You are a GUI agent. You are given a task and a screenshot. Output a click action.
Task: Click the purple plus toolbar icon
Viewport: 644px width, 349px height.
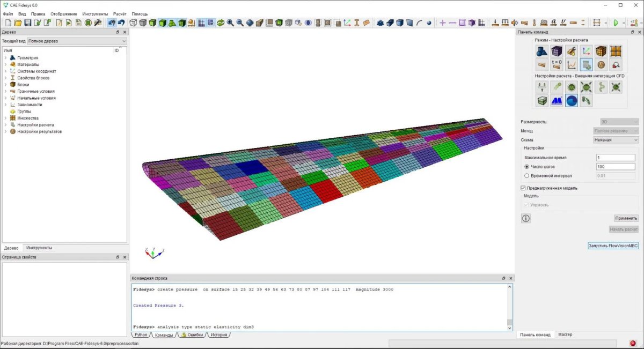pos(443,23)
